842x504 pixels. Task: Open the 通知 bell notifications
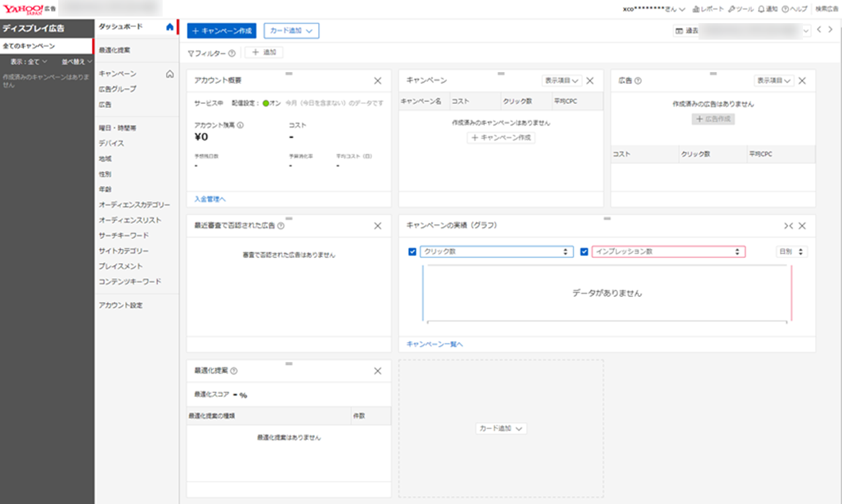pos(761,9)
